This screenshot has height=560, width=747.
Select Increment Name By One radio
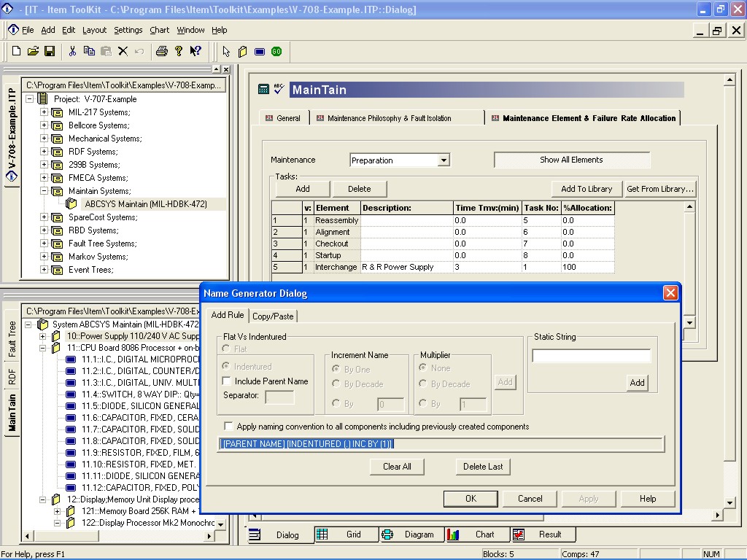[336, 369]
